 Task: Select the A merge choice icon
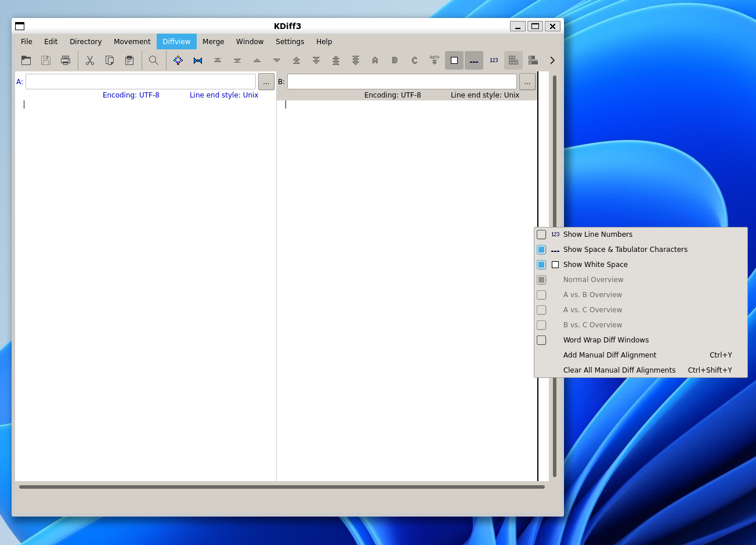(375, 60)
